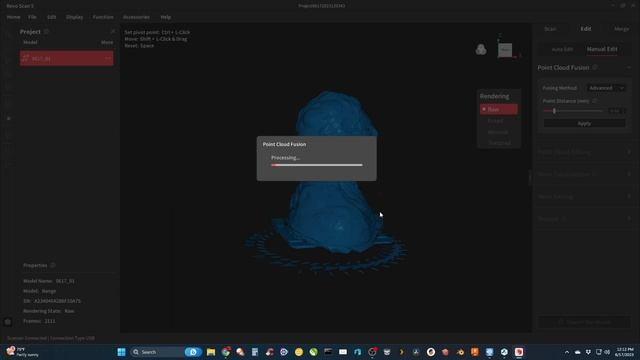Viewport: 640px width, 360px height.
Task: Select the Auto Edit sub-tab
Action: 562,49
